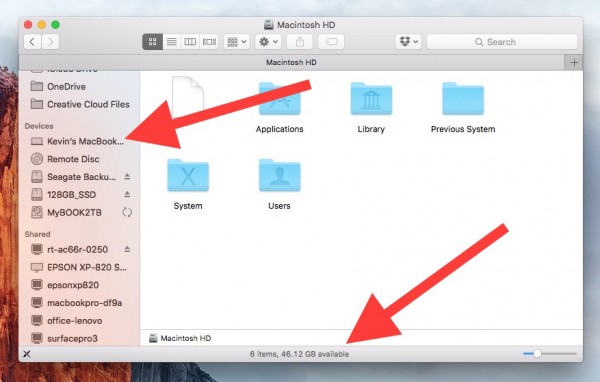The width and height of the screenshot is (600, 382).
Task: Select the Previous System folder icon
Action: coord(463,99)
